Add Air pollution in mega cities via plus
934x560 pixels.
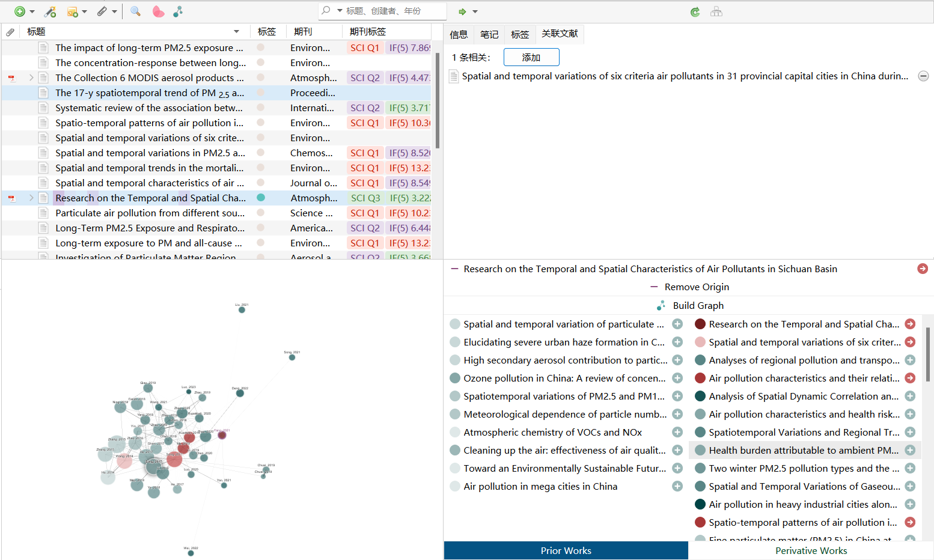[x=677, y=486]
